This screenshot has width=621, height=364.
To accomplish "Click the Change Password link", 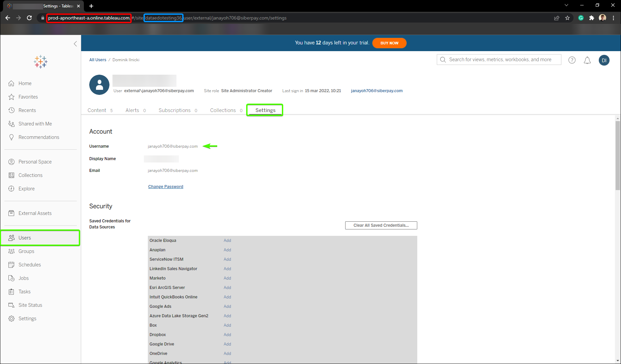I will coord(166,187).
